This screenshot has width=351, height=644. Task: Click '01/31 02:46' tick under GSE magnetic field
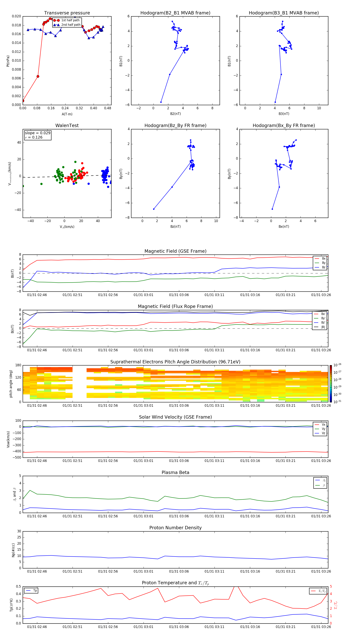(x=37, y=295)
